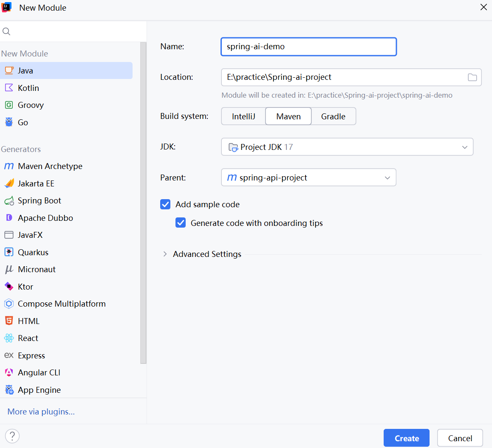This screenshot has height=448, width=492.
Task: Click the search magnifier icon
Action: (7, 31)
